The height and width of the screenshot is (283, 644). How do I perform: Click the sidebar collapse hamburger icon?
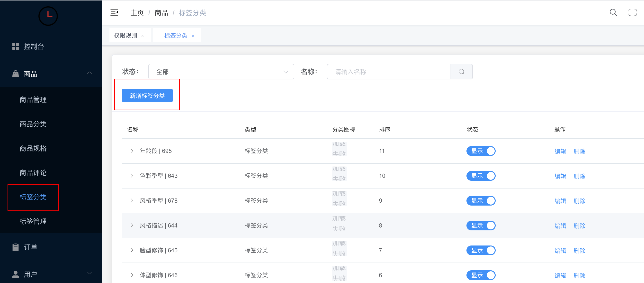tap(114, 12)
